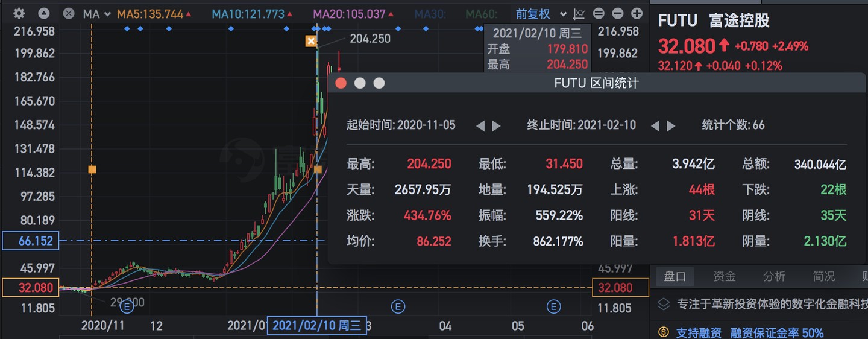Open chart settings gear icon

point(19,13)
